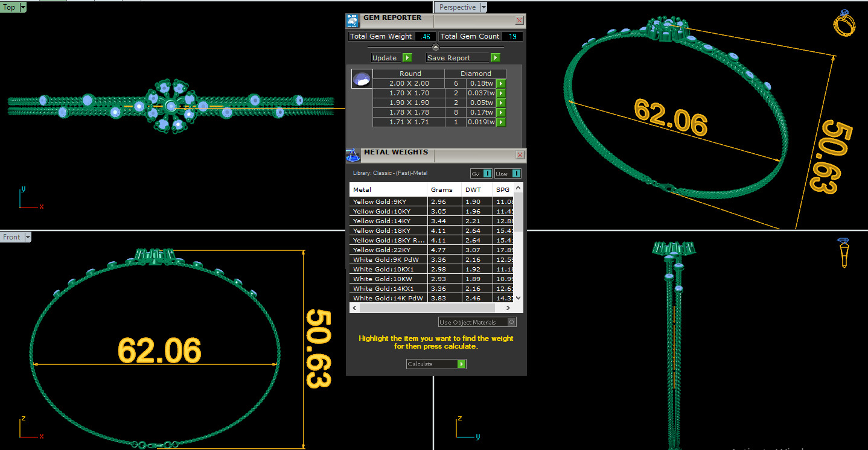Select the Perspective viewport label
The image size is (868, 450).
coord(457,7)
